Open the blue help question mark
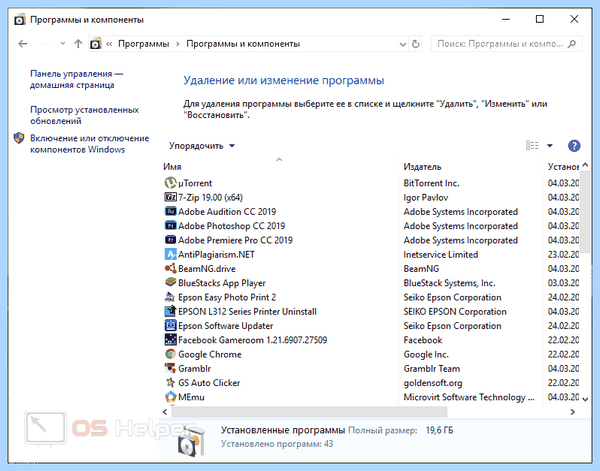Image resolution: width=600 pixels, height=471 pixels. click(574, 145)
